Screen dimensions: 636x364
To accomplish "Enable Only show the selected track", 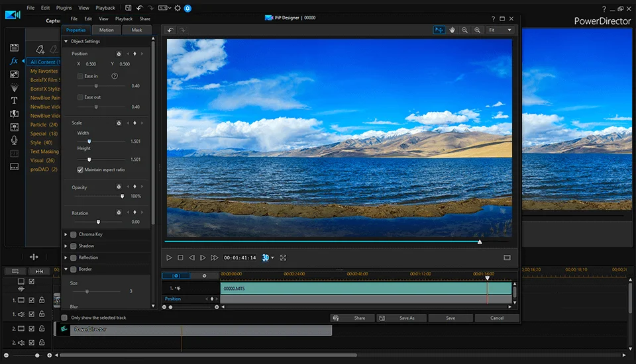I will (64, 318).
